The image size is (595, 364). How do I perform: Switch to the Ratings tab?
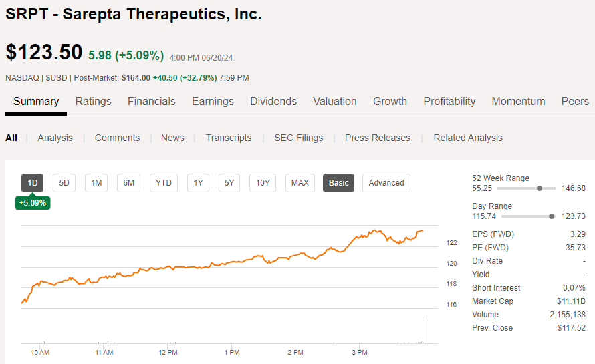93,102
